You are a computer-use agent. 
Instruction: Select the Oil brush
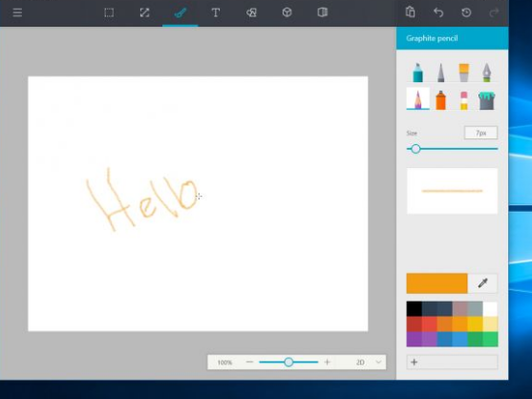click(x=464, y=73)
